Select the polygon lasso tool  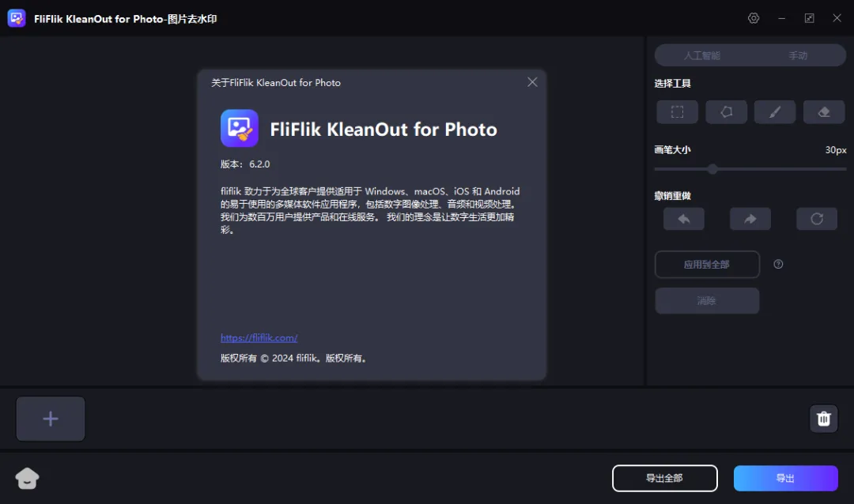(726, 112)
